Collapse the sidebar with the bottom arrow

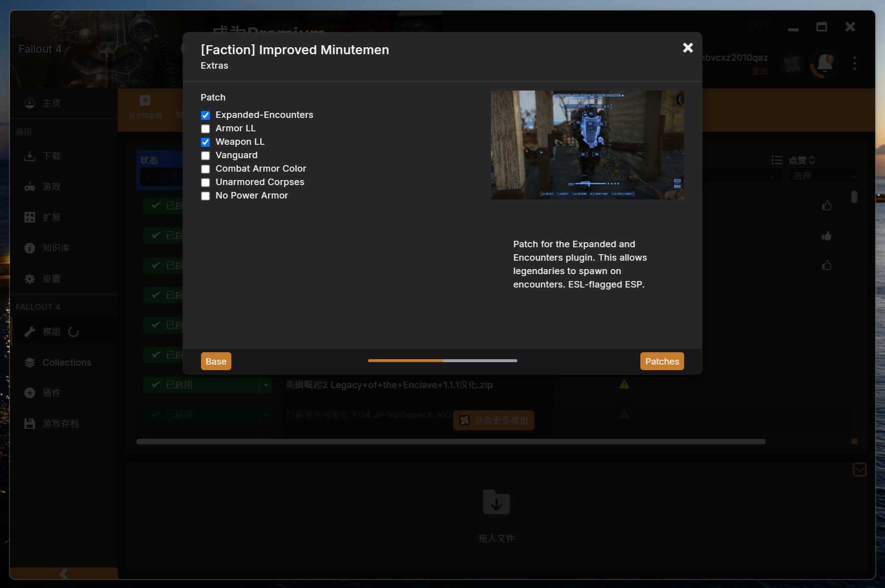[64, 574]
